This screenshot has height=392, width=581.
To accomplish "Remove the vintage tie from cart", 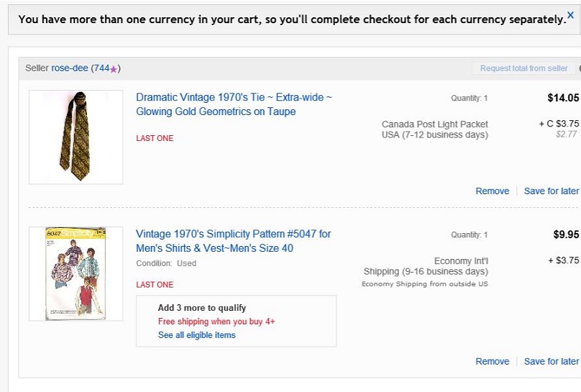I will click(x=492, y=191).
